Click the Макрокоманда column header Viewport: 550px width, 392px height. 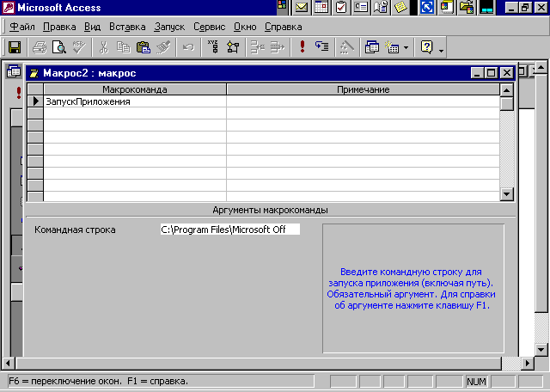pyautogui.click(x=135, y=89)
